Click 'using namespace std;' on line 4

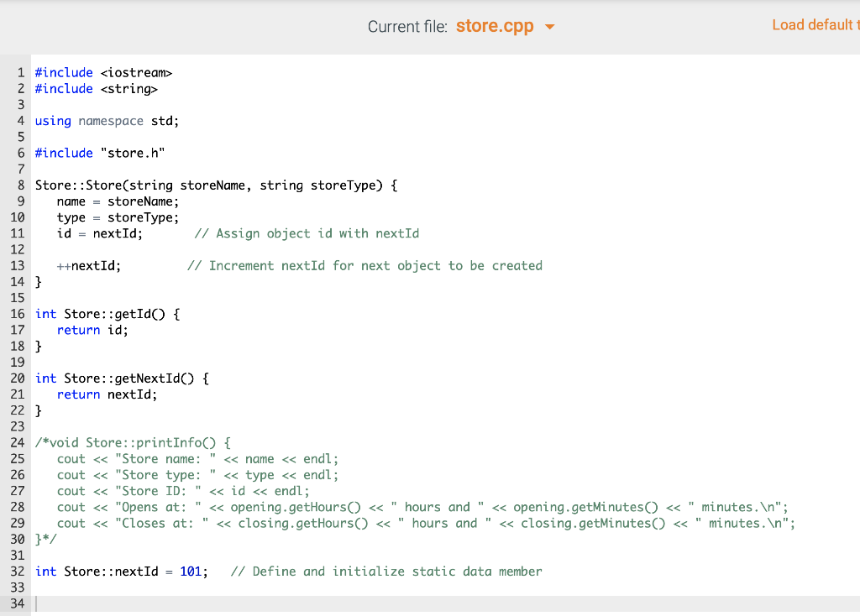107,121
